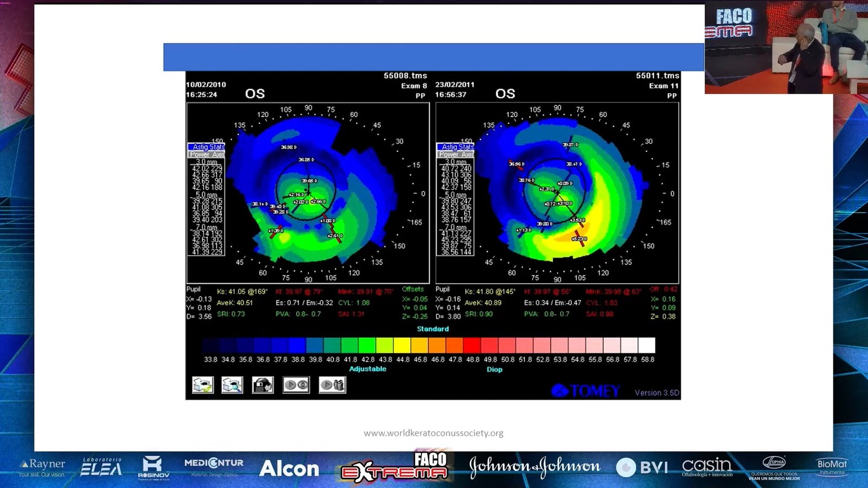Viewport: 868px width, 488px height.
Task: Click the Power Axis header on left map
Action: click(207, 155)
